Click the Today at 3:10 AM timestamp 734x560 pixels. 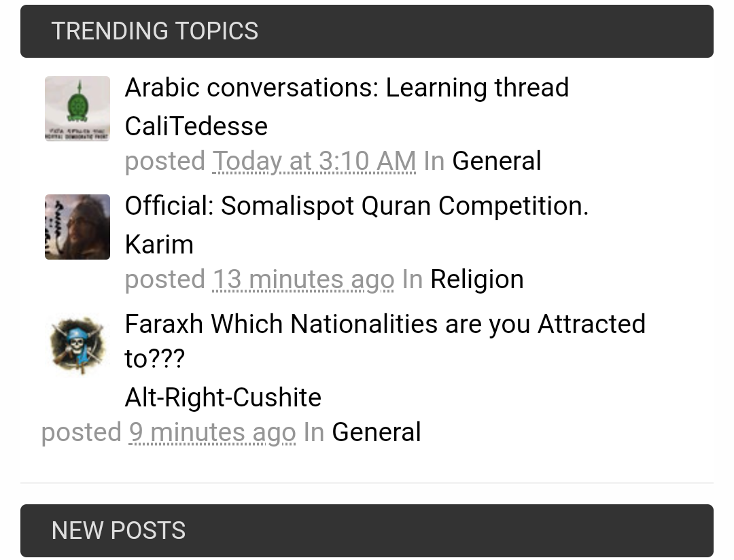pos(314,162)
